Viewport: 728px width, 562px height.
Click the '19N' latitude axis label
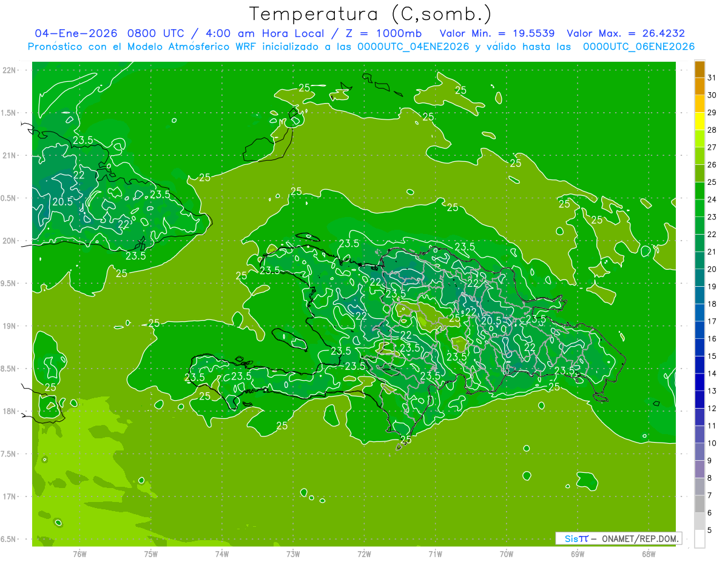pyautogui.click(x=10, y=326)
